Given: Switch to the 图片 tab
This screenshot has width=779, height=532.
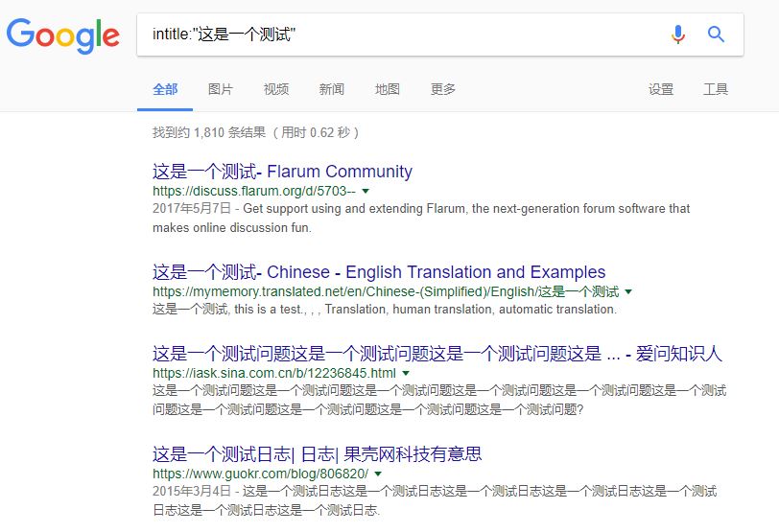Looking at the screenshot, I should click(221, 89).
